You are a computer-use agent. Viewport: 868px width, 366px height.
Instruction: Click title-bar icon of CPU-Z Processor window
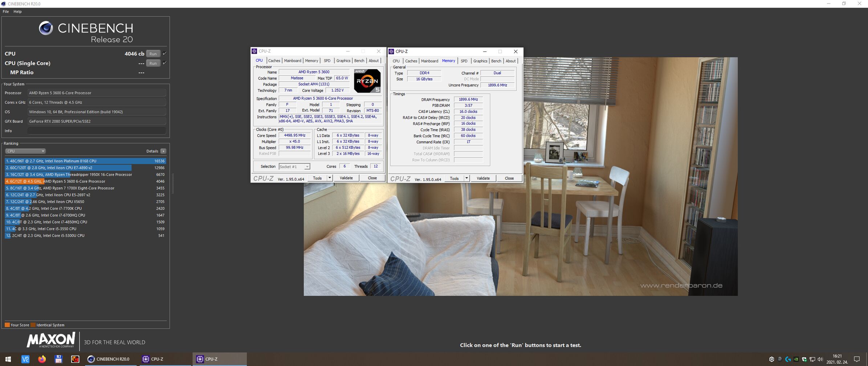(254, 51)
